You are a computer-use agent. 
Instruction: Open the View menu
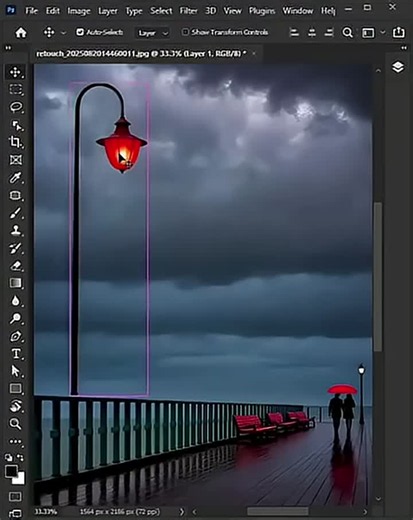pyautogui.click(x=232, y=11)
